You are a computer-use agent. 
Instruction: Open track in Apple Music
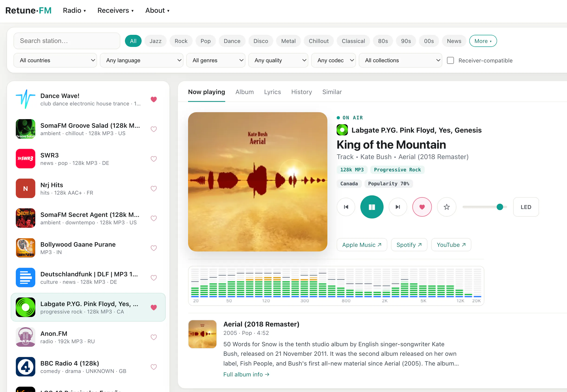362,245
